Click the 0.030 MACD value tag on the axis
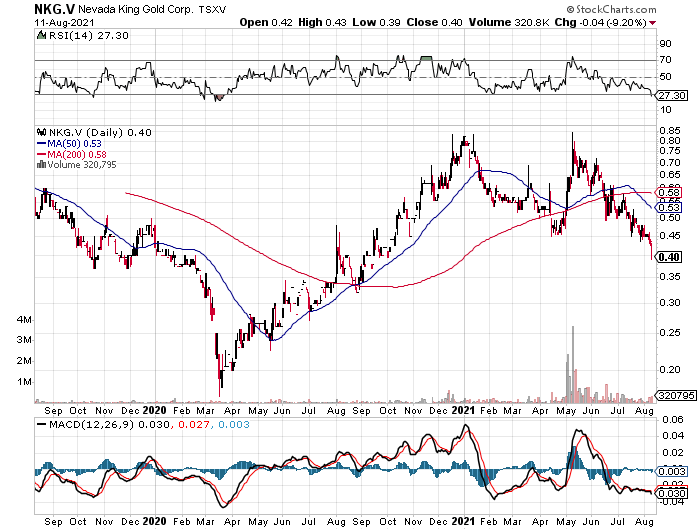 [x=671, y=493]
